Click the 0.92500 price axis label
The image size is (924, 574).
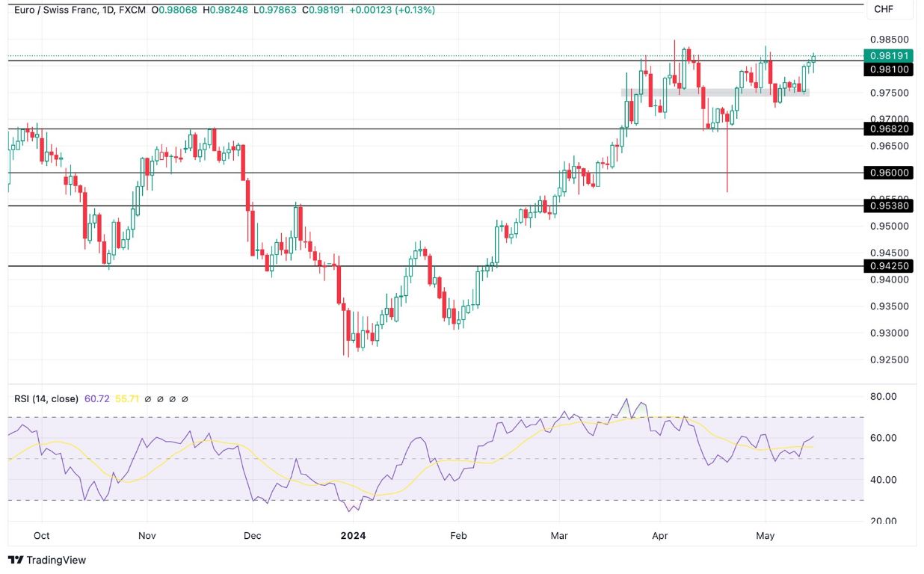pos(890,359)
